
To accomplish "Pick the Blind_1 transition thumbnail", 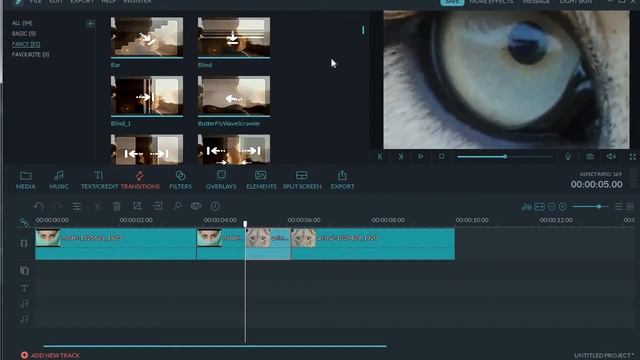I will 147,96.
